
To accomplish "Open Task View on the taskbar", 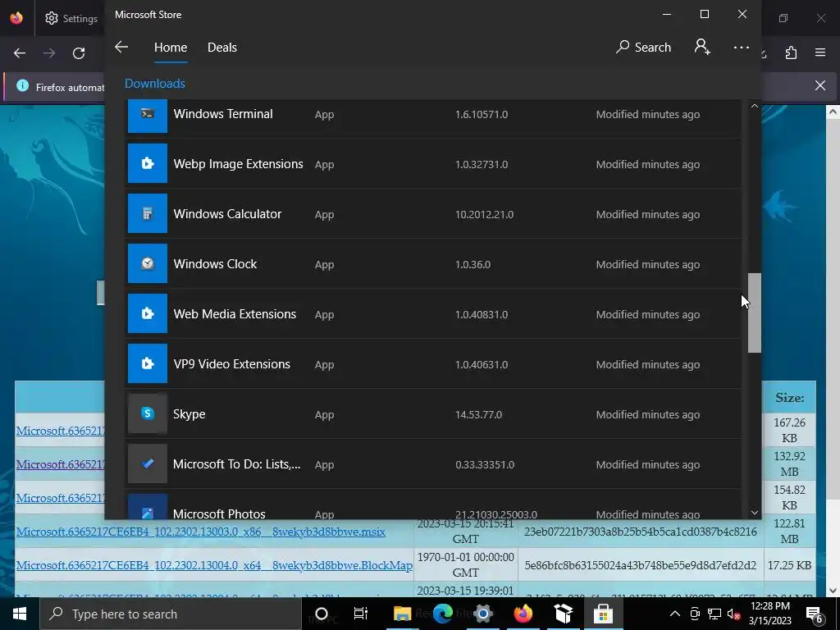I will [361, 614].
